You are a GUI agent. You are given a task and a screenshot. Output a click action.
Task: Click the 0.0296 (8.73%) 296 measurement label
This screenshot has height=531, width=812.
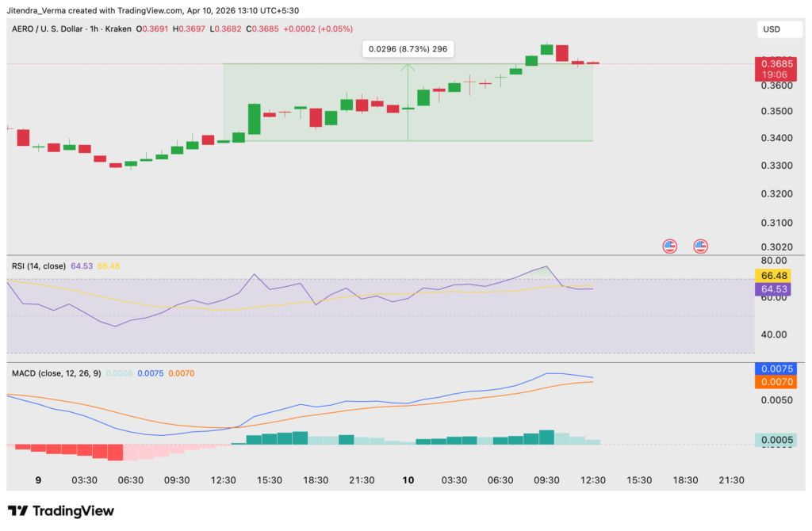[409, 48]
